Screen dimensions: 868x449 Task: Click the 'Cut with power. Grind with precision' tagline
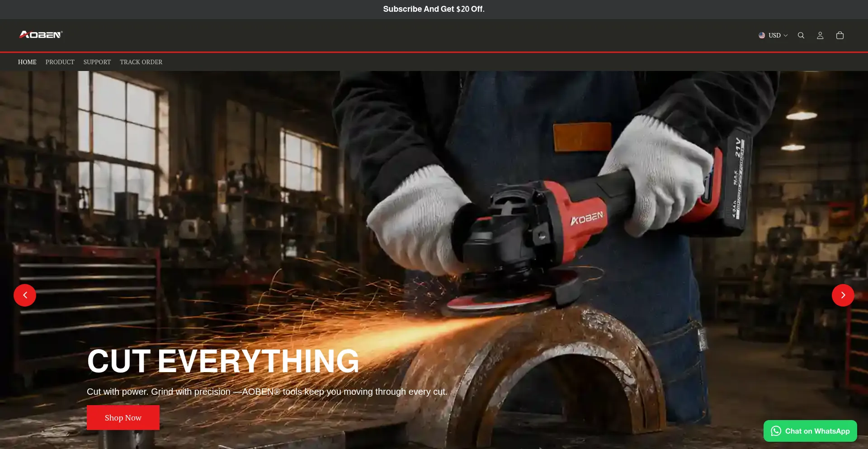pos(267,392)
